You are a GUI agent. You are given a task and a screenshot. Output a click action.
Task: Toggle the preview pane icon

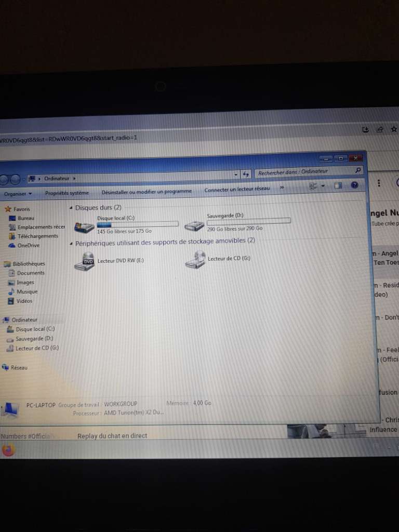[338, 185]
